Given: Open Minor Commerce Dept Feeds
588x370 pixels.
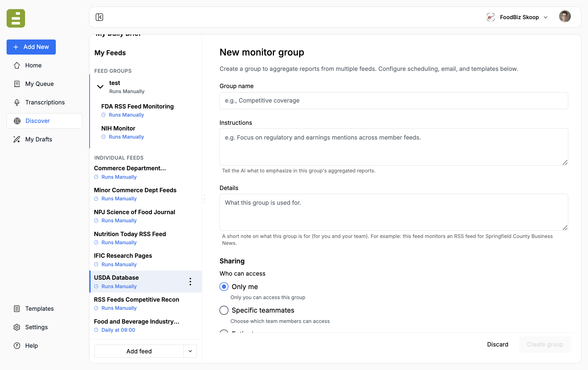Looking at the screenshot, I should click(146, 194).
